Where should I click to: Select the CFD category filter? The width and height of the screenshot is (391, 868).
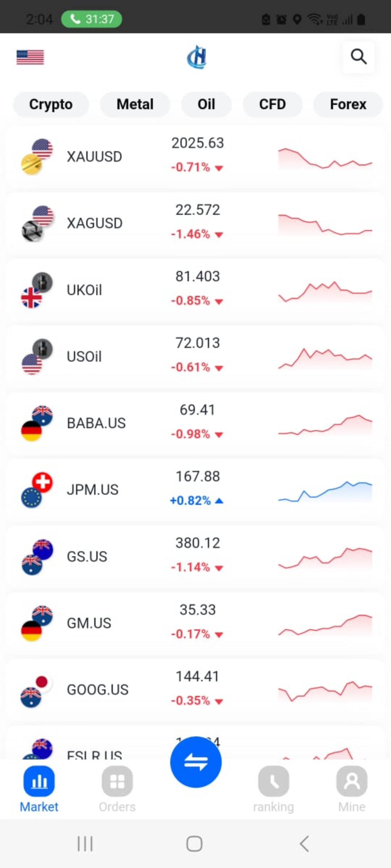tap(272, 105)
